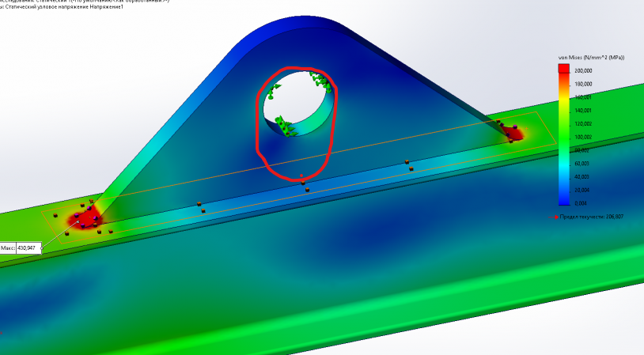Click the Предел текучести yield strength label

point(589,216)
